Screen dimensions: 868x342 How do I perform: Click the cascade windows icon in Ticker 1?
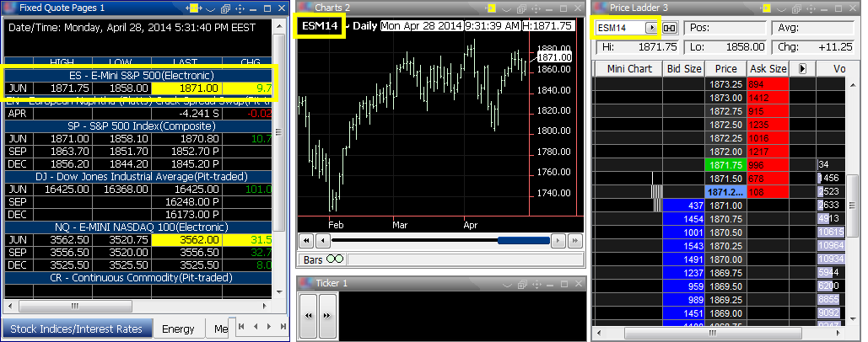point(522,283)
